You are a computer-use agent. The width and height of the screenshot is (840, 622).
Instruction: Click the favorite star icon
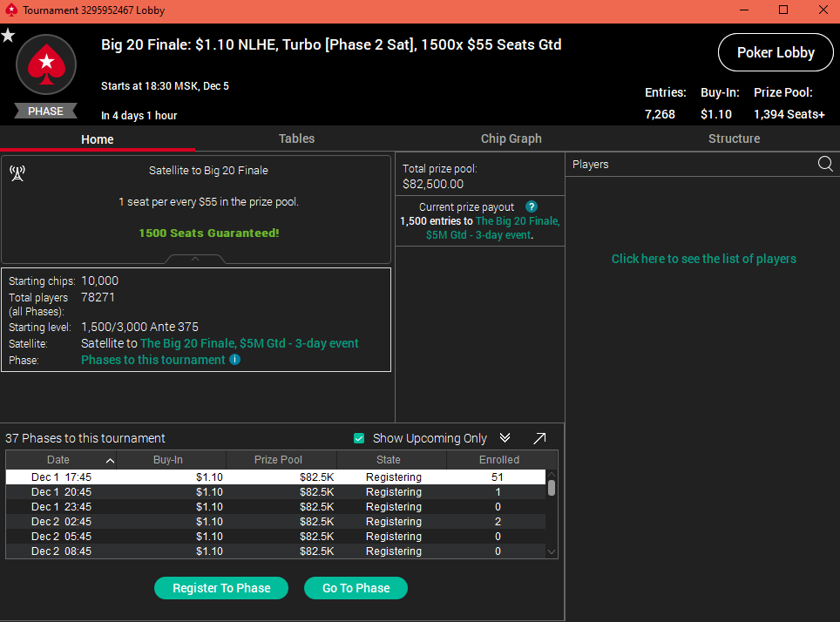click(8, 36)
